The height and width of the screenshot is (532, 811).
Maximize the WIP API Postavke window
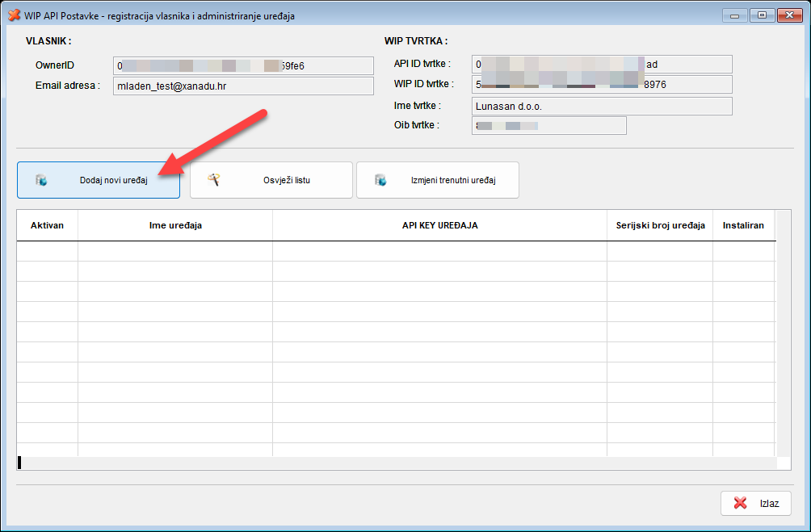pos(760,15)
